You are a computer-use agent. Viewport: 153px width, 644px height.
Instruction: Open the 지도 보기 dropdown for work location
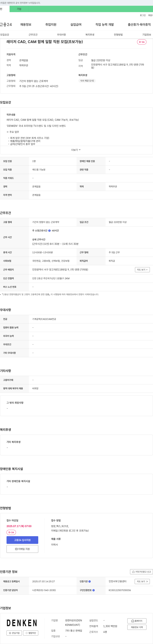[142, 270]
